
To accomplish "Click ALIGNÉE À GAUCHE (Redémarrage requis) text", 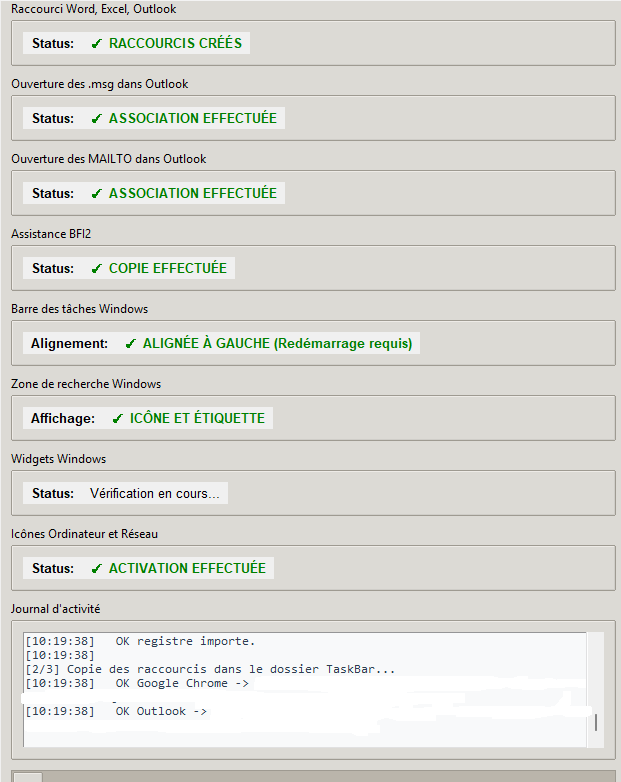I will (x=278, y=343).
